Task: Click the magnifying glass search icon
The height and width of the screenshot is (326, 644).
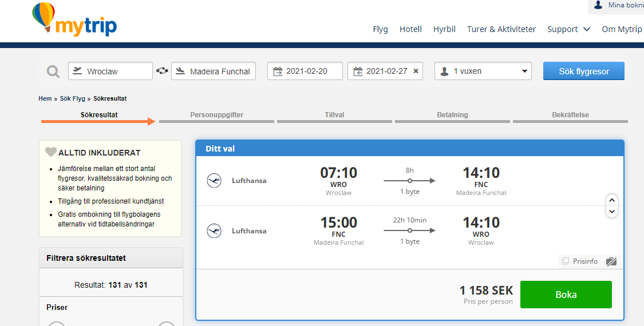Action: coord(53,71)
